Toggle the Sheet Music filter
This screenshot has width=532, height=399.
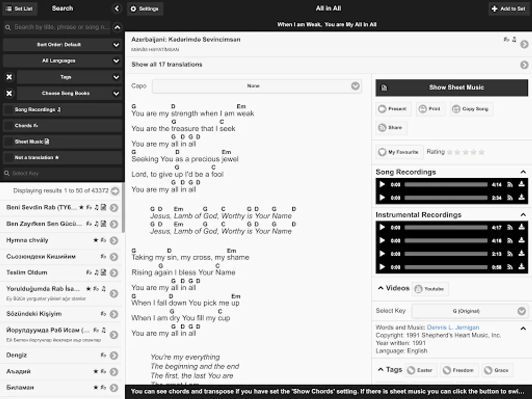coord(62,142)
